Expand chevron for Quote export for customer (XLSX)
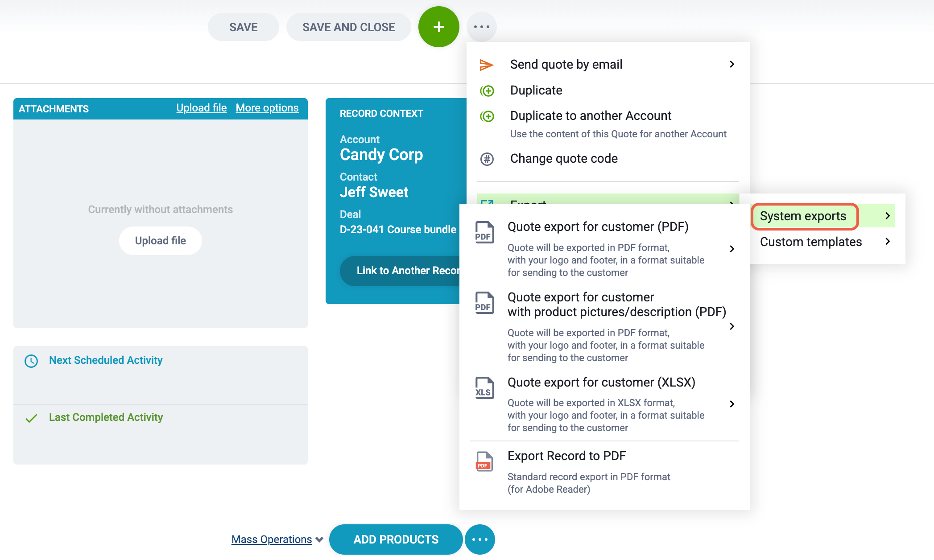934x560 pixels. pyautogui.click(x=731, y=404)
